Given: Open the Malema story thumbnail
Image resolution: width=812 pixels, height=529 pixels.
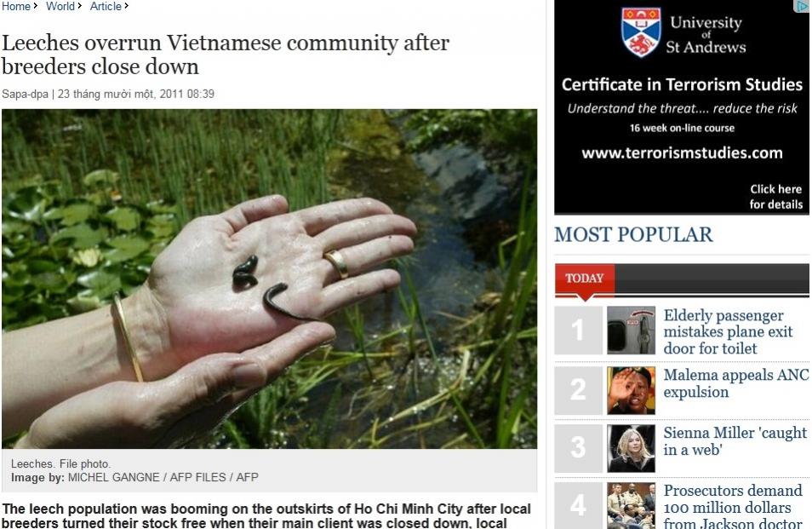Looking at the screenshot, I should click(x=631, y=391).
